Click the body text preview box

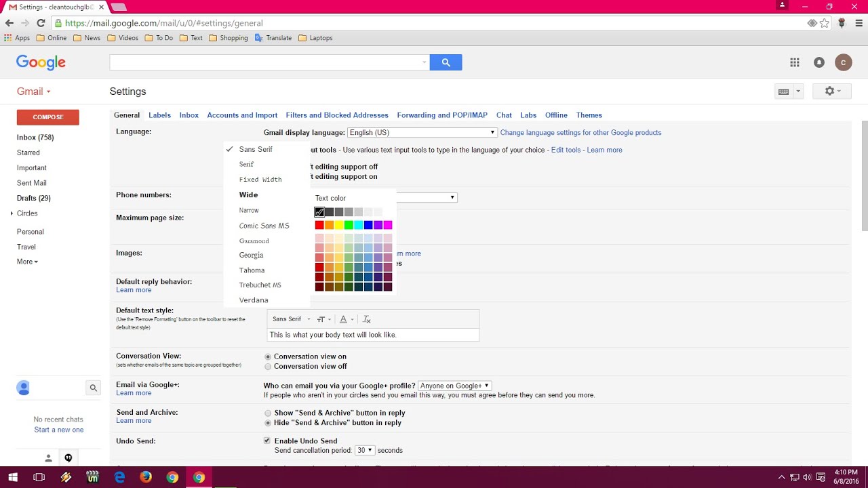point(373,335)
